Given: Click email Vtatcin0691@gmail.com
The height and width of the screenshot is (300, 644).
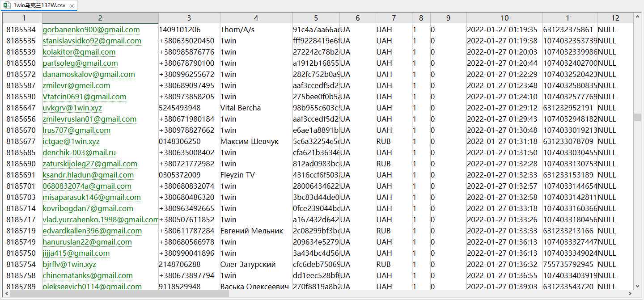Looking at the screenshot, I should click(85, 97).
